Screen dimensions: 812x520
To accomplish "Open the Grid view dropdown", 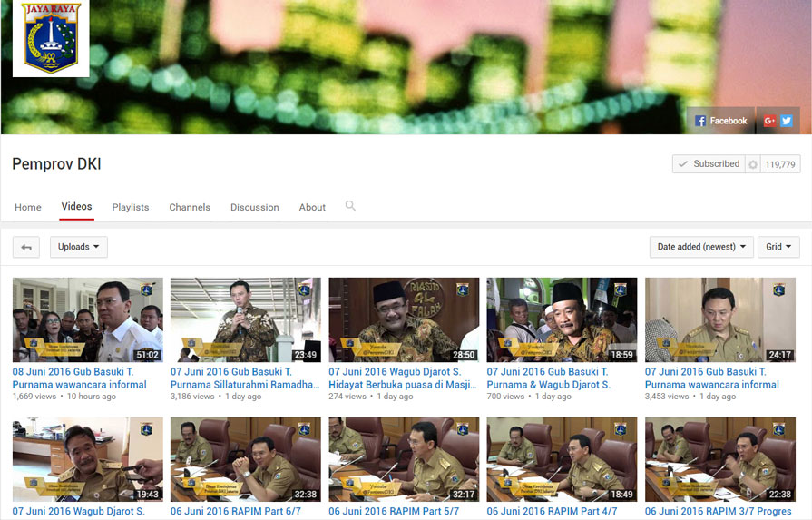I will (778, 247).
